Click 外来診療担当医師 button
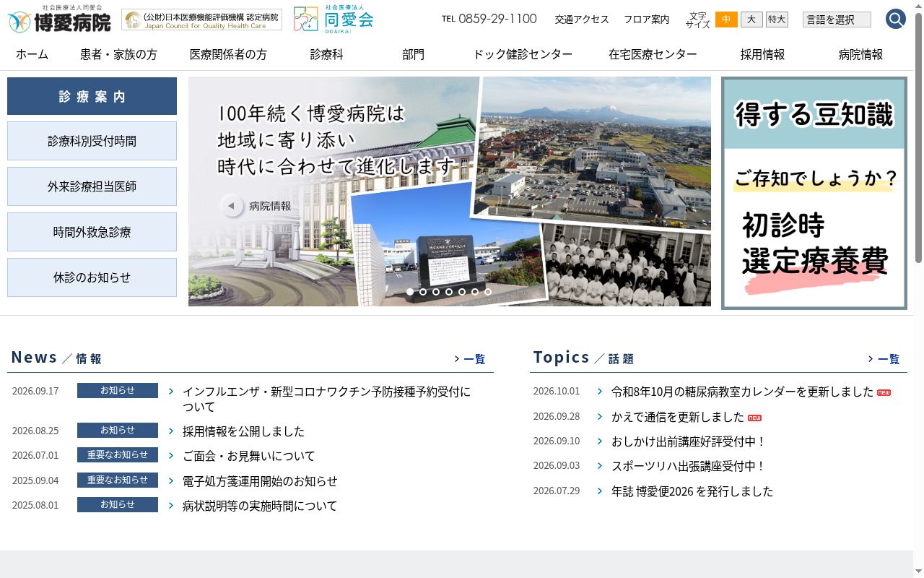This screenshot has width=924, height=578. pos(92,186)
